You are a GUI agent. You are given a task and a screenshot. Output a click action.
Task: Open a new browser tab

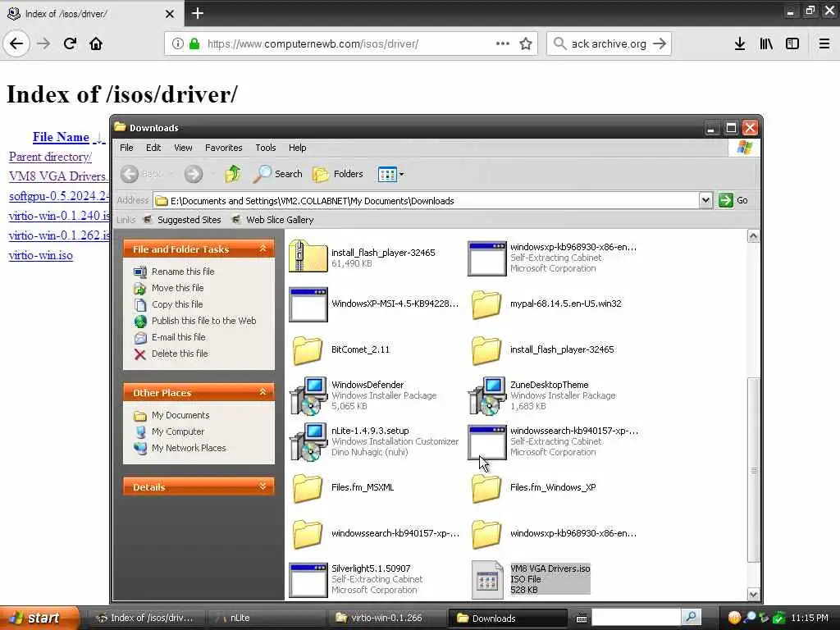point(198,13)
